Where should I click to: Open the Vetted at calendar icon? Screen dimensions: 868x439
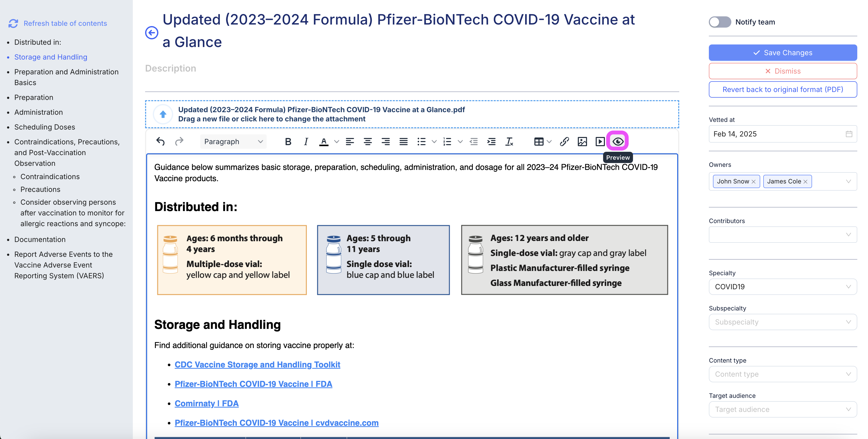click(x=849, y=134)
